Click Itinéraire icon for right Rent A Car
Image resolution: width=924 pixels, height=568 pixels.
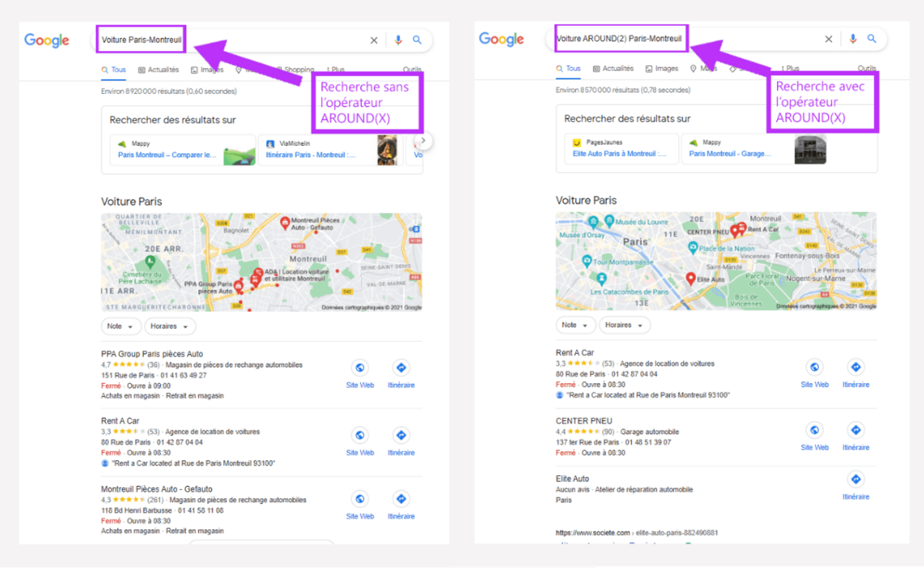(x=855, y=367)
